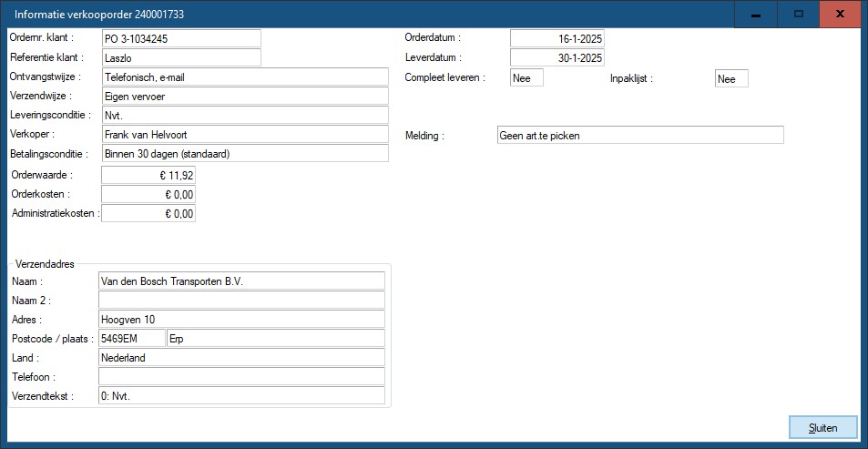Maximize the Informatie verkooporder window
The image size is (868, 449).
[798, 15]
